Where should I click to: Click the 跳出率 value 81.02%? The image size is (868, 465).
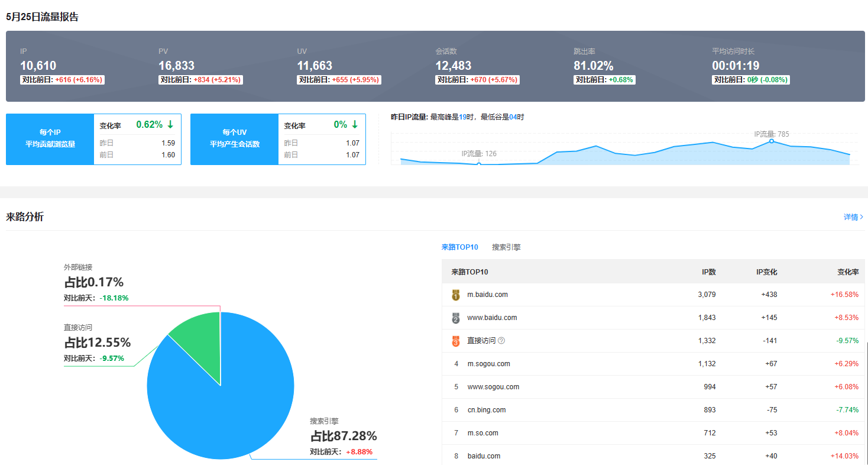click(x=594, y=66)
